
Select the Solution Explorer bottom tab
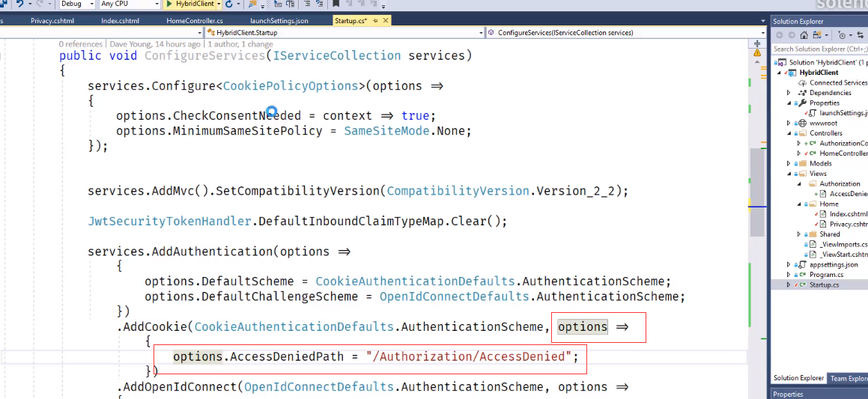click(x=799, y=379)
